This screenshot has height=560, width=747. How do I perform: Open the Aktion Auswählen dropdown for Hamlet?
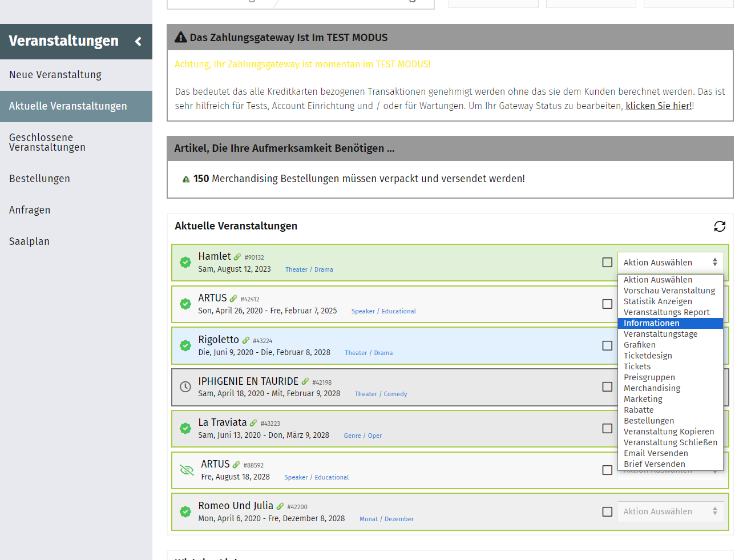(x=670, y=263)
